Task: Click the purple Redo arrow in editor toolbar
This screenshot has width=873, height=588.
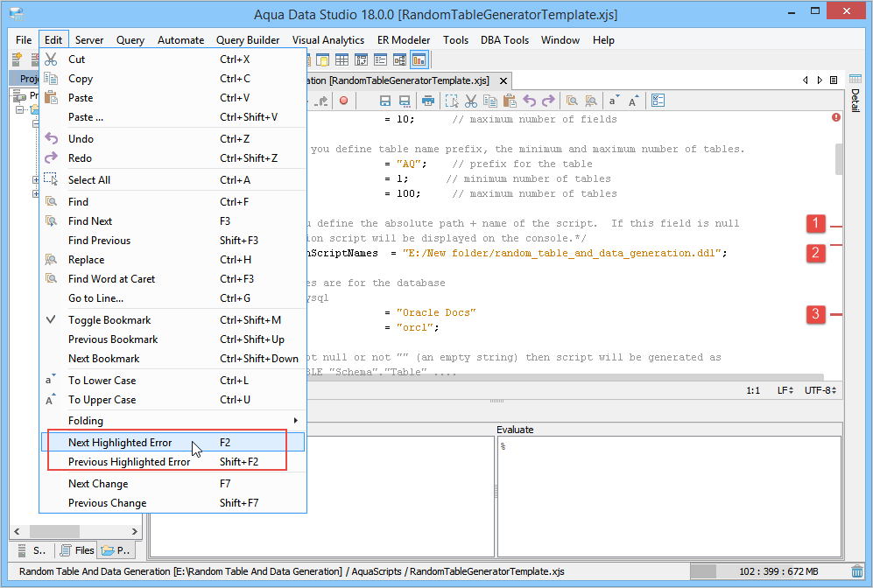Action: click(548, 101)
